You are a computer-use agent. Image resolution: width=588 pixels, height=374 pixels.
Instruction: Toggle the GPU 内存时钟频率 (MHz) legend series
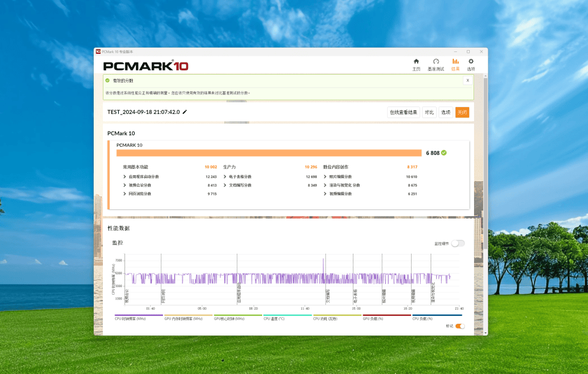(188, 318)
